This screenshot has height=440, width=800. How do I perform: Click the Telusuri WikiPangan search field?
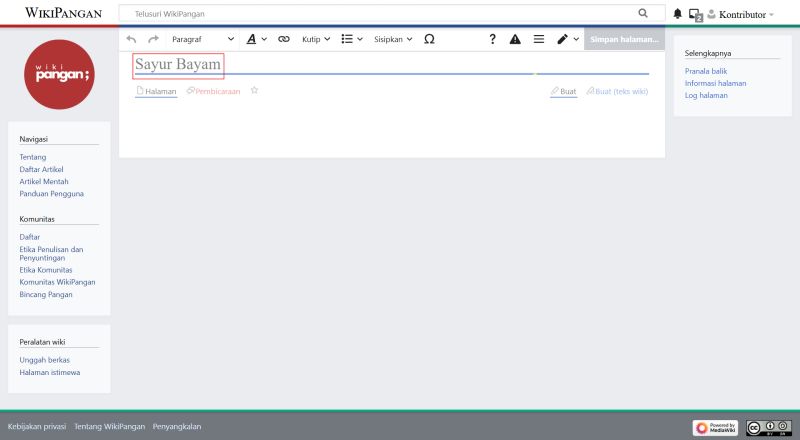click(x=380, y=14)
